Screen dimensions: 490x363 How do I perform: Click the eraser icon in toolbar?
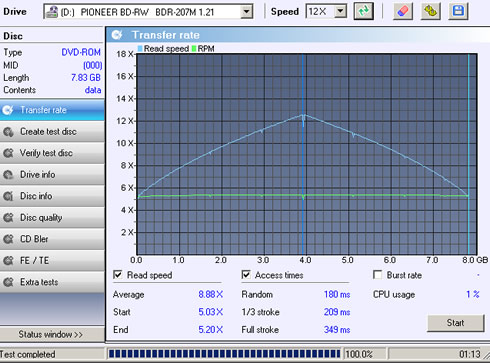[x=403, y=11]
